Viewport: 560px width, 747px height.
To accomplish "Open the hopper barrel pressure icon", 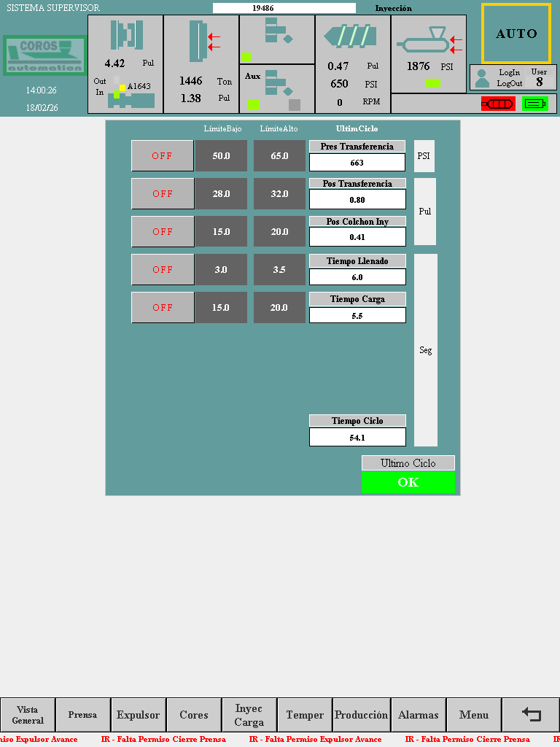I will tap(429, 43).
